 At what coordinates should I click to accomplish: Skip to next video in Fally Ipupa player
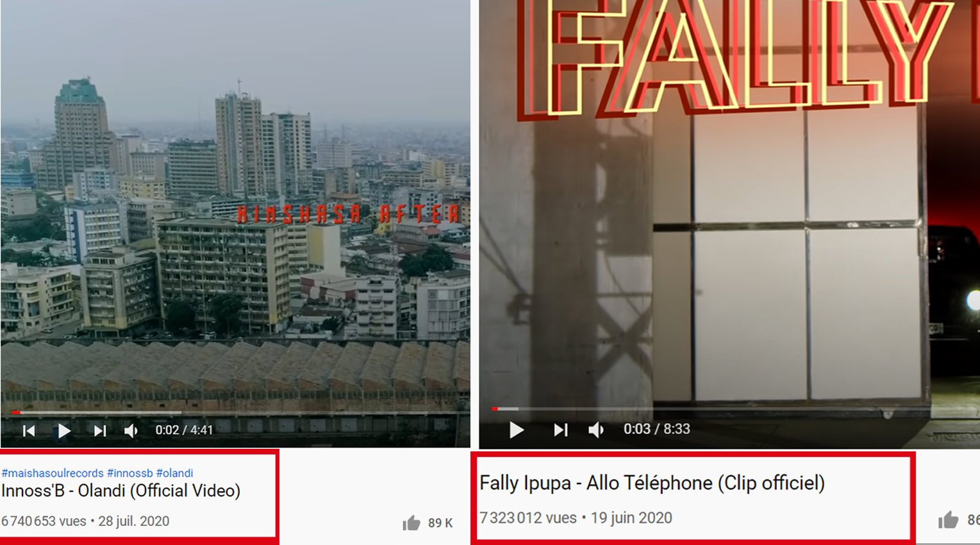point(560,430)
